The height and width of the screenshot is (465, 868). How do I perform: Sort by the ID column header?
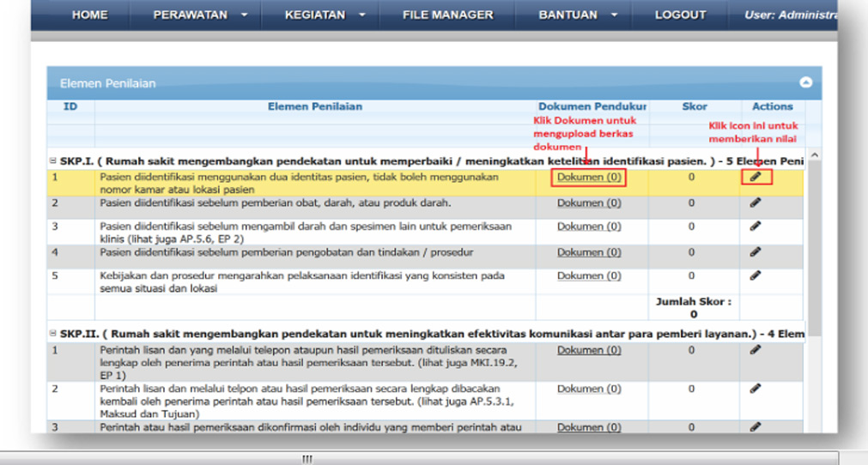coord(70,106)
